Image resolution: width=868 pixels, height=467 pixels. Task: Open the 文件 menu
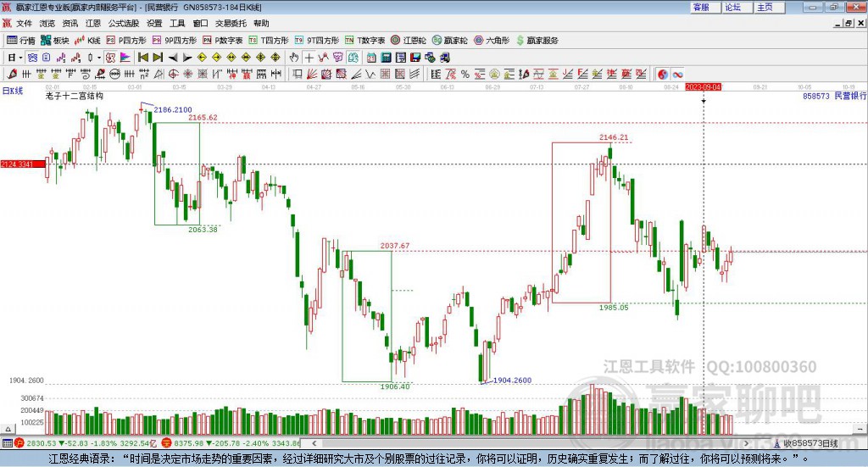(x=24, y=23)
